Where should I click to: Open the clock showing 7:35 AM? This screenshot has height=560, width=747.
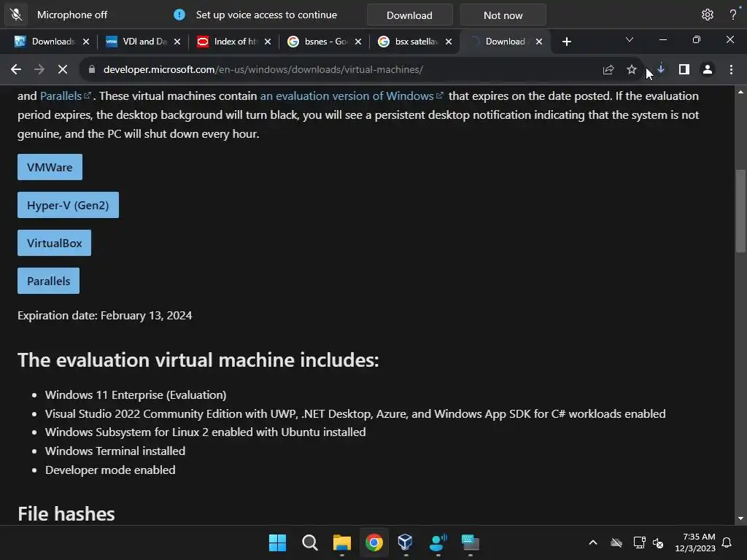point(695,542)
